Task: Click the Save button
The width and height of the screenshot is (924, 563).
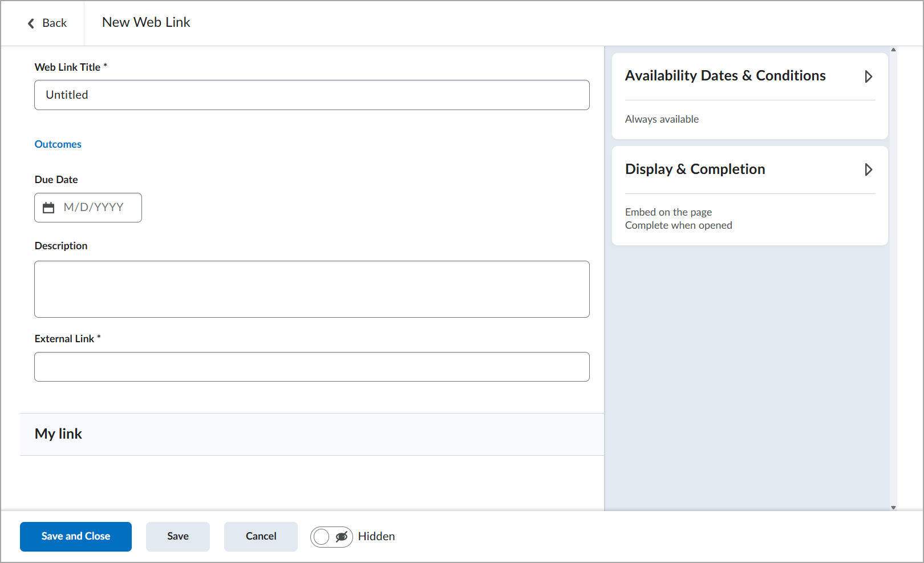Action: coord(178,537)
